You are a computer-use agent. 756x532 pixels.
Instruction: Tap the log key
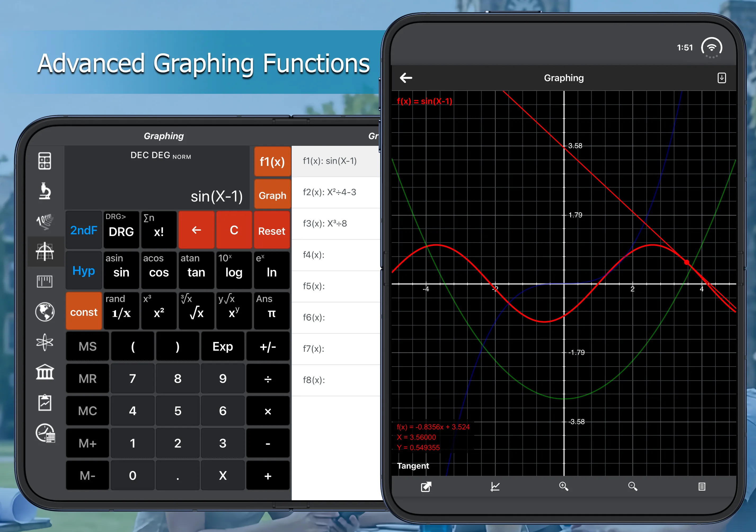click(x=234, y=270)
